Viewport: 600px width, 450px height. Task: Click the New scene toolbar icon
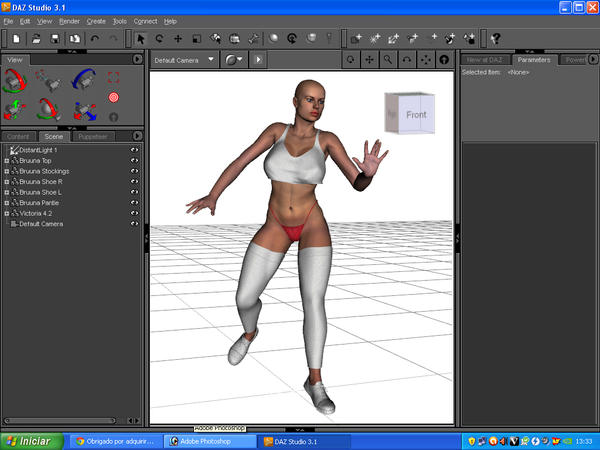coord(16,39)
